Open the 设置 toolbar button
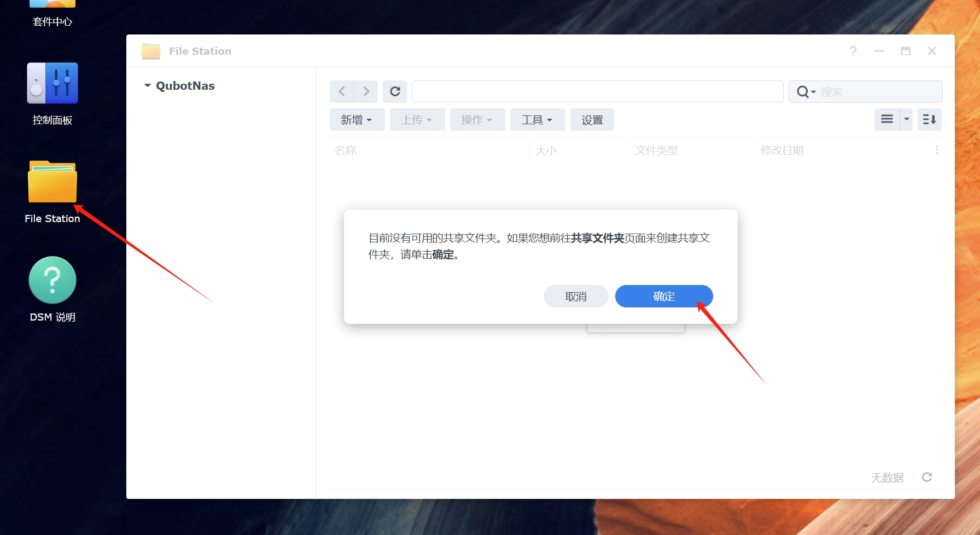This screenshot has width=980, height=535. click(x=592, y=119)
